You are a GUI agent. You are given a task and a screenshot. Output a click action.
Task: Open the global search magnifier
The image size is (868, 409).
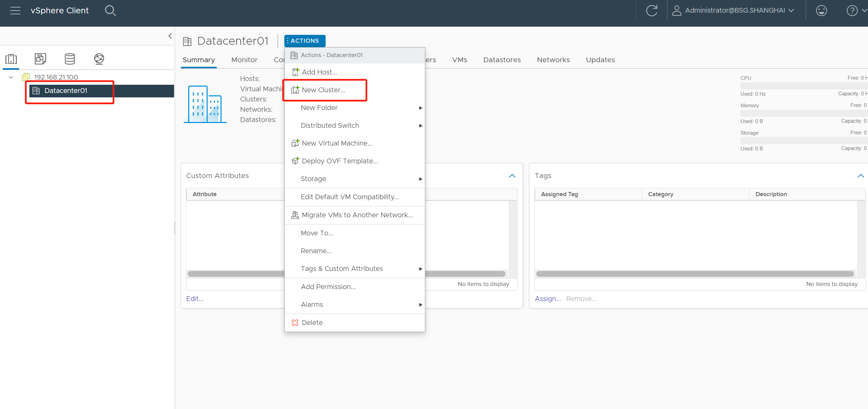(110, 11)
